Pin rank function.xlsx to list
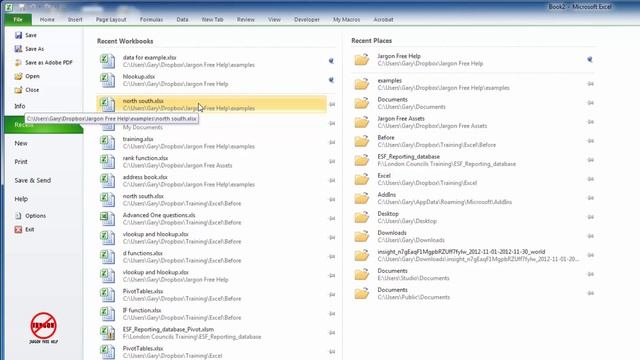The width and height of the screenshot is (640, 360). click(332, 162)
